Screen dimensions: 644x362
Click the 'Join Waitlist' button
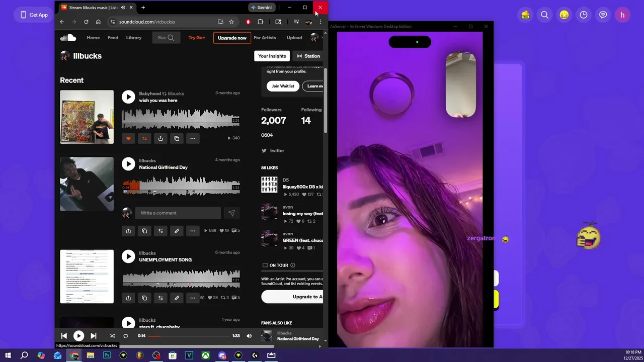283,86
